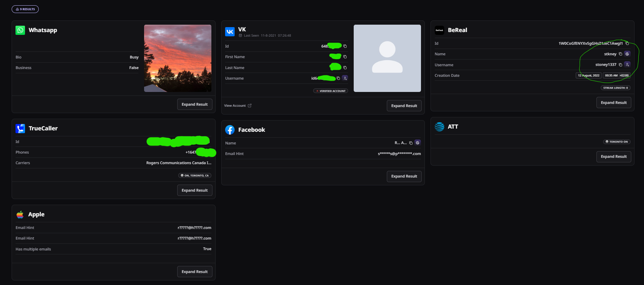
Task: Select the second Apple Email Hint value
Action: click(194, 238)
